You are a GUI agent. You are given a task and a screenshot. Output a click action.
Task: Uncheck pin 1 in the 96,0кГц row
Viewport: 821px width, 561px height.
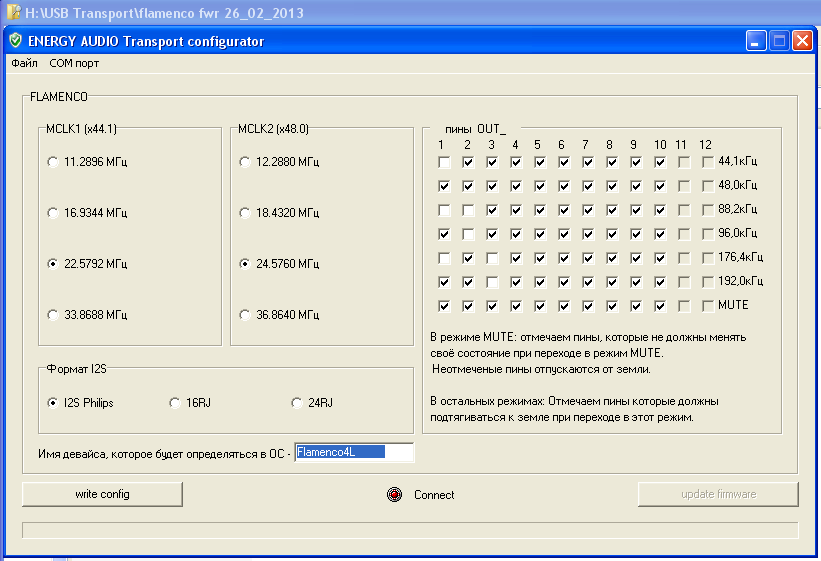coord(444,234)
